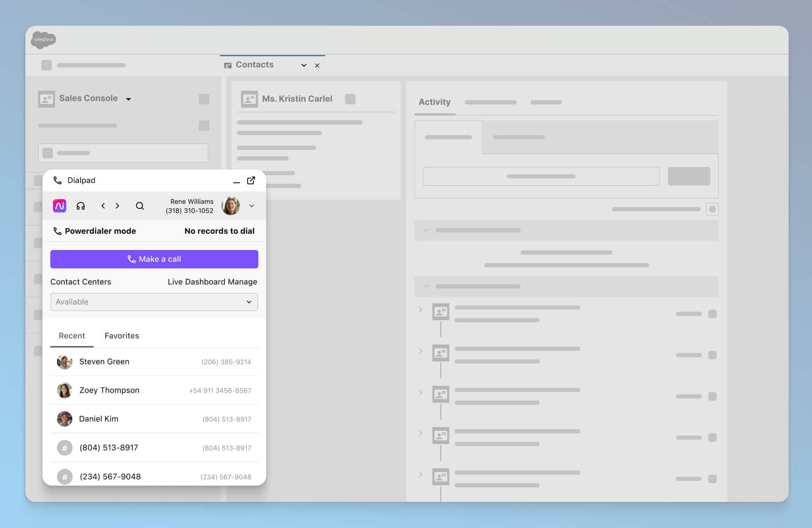Switch to the Favorites tab
Image resolution: width=812 pixels, height=528 pixels.
coord(122,336)
